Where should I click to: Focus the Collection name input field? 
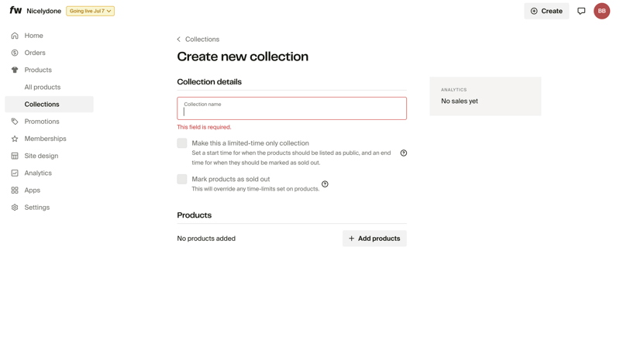point(291,112)
